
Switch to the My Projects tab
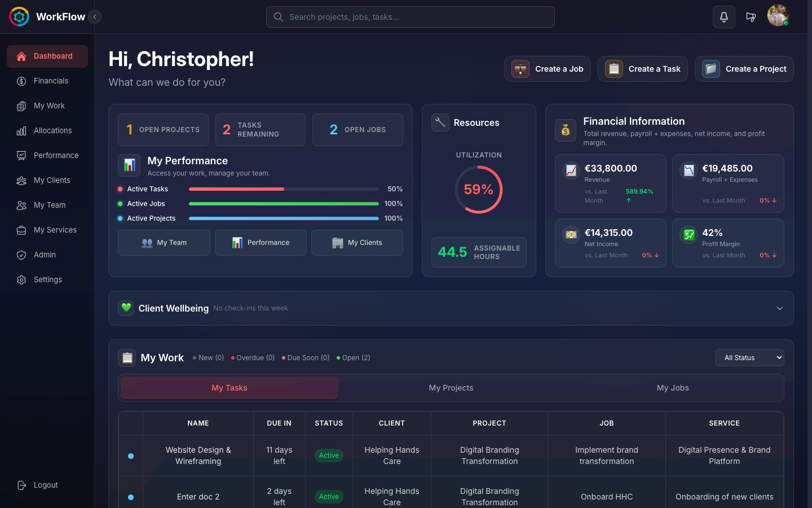(451, 388)
